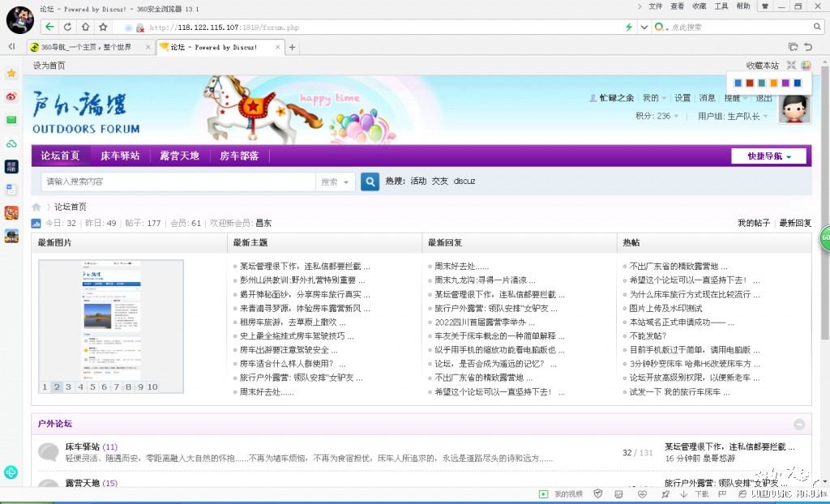Click hot search keyword 活动
The width and height of the screenshot is (830, 504).
pyautogui.click(x=418, y=181)
